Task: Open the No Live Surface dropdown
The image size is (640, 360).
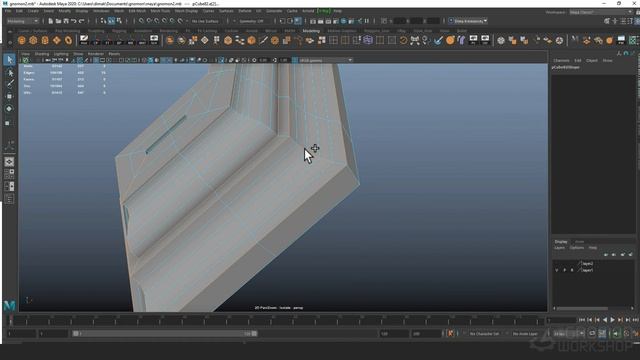Action: tap(206, 21)
